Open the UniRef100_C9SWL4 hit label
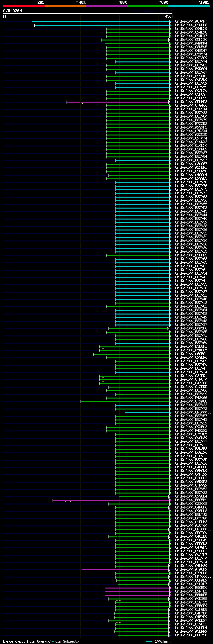 (191, 497)
